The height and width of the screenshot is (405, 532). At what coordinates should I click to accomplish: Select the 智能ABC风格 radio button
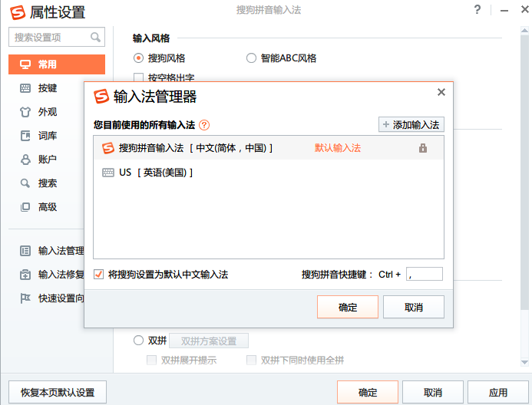click(x=251, y=58)
